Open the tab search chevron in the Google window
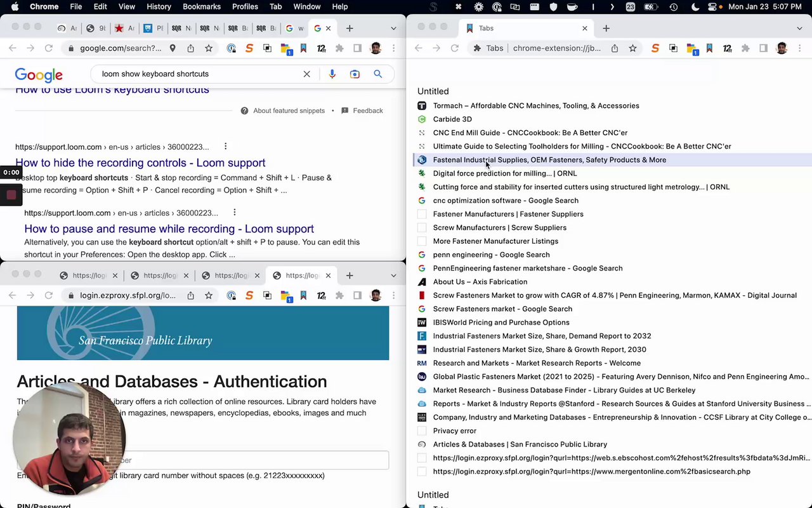Image resolution: width=812 pixels, height=508 pixels. [393, 29]
